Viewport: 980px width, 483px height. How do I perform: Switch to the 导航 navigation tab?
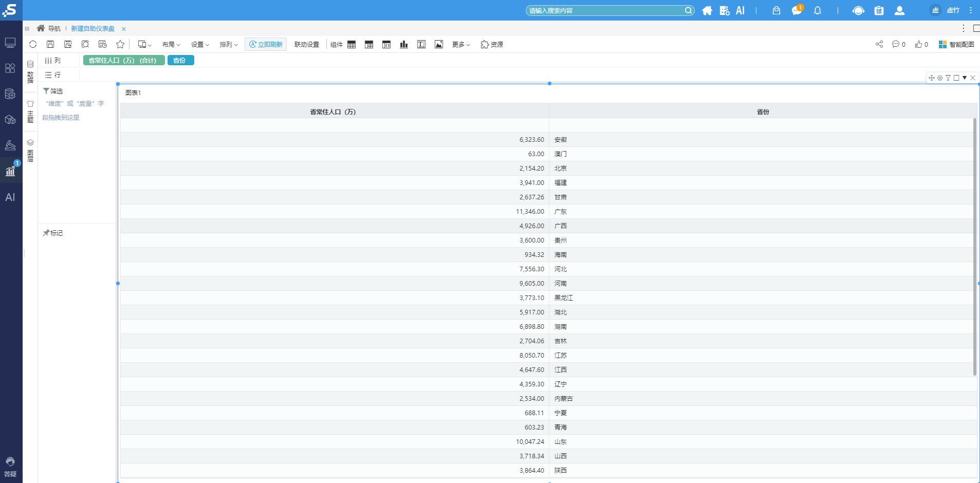tap(49, 28)
